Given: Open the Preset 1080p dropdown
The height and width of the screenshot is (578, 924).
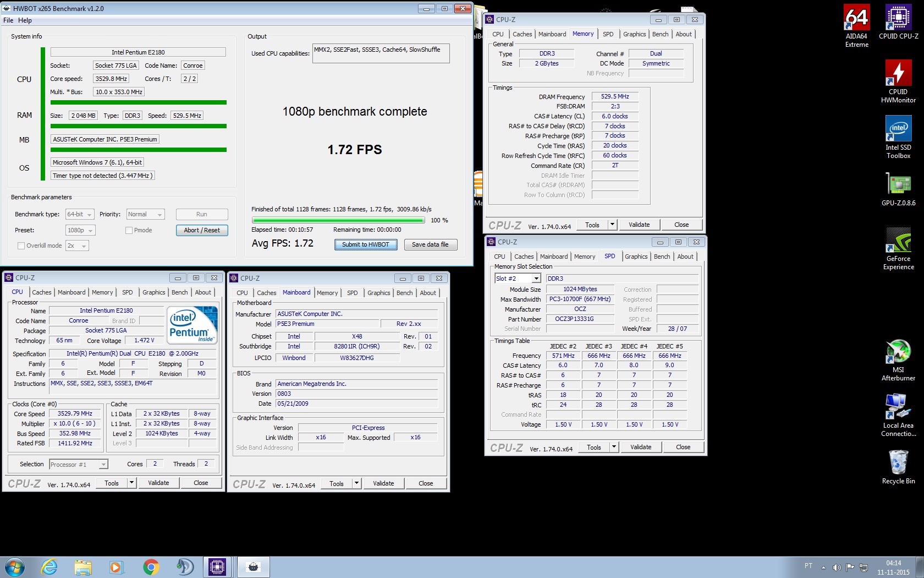Looking at the screenshot, I should (x=80, y=230).
